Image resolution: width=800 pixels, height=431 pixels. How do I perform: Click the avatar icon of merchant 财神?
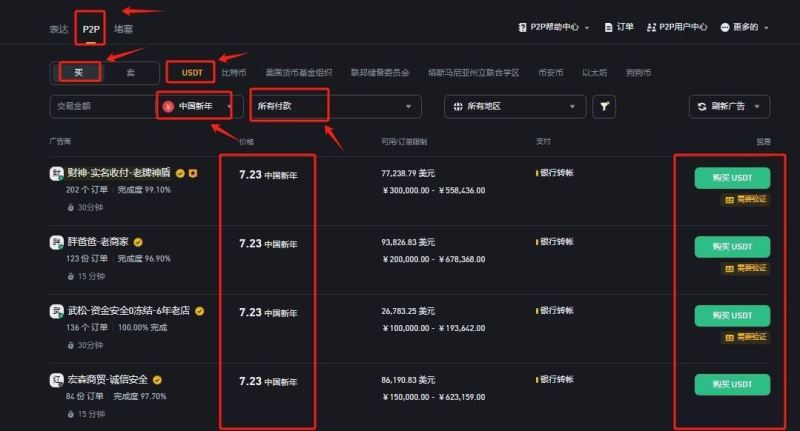(x=57, y=173)
